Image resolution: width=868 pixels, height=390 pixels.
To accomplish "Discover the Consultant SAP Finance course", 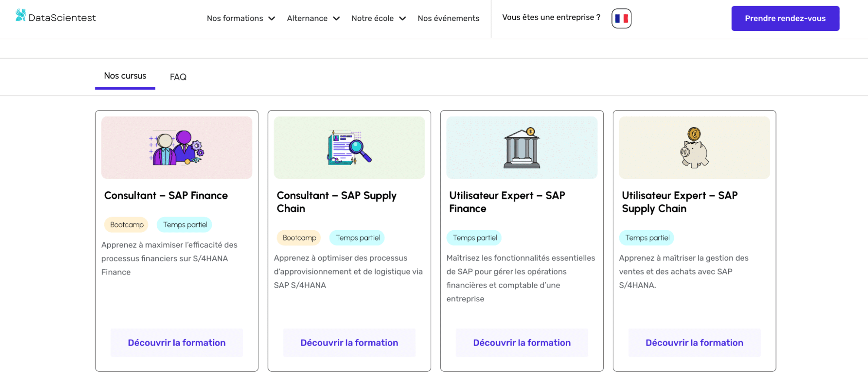I will point(177,343).
